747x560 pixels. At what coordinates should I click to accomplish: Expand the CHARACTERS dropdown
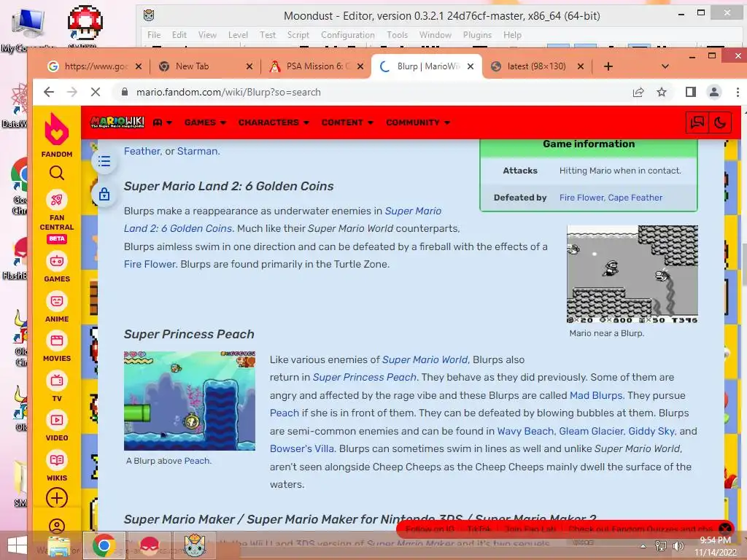(274, 122)
